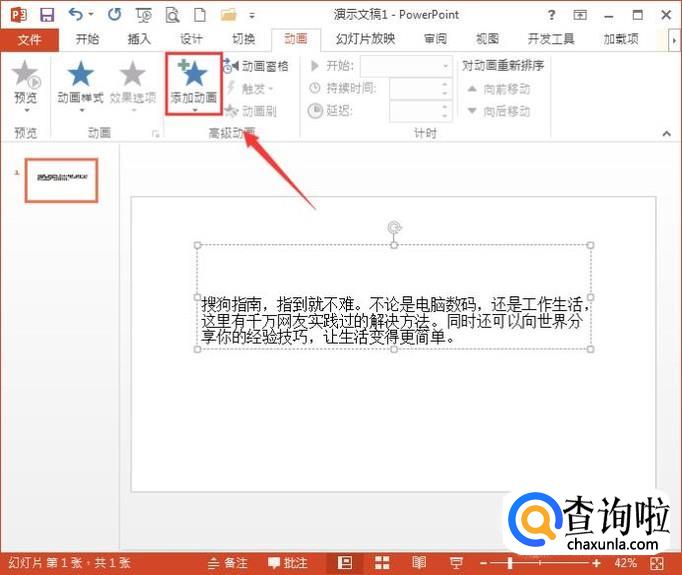
Task: Click the text box rotation handle
Action: click(x=394, y=227)
